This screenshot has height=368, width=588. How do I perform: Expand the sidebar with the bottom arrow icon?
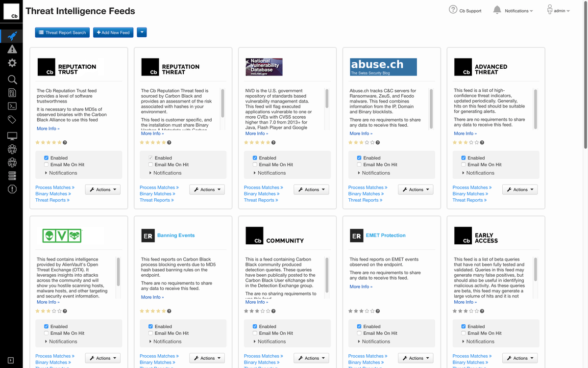pyautogui.click(x=11, y=360)
